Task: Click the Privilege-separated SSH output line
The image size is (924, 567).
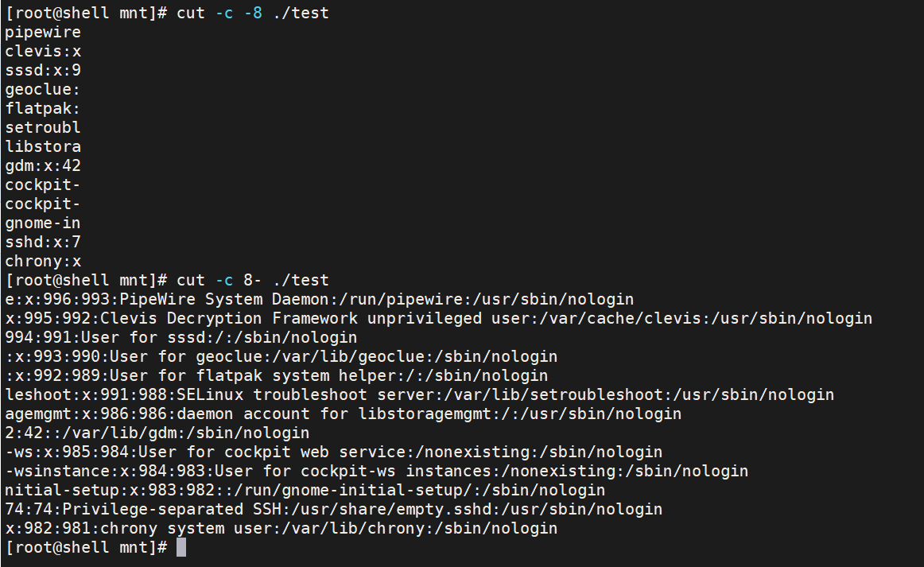Action: pyautogui.click(x=333, y=509)
